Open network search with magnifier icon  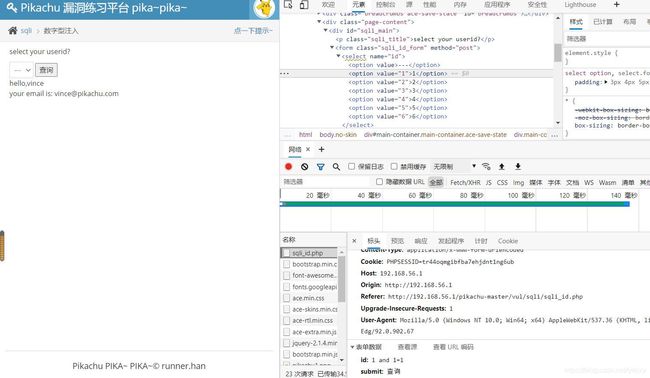[336, 167]
